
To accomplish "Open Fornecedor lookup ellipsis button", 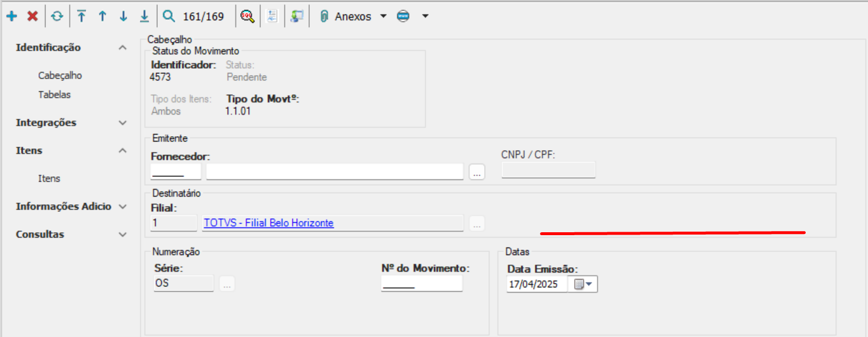I will coord(477,172).
